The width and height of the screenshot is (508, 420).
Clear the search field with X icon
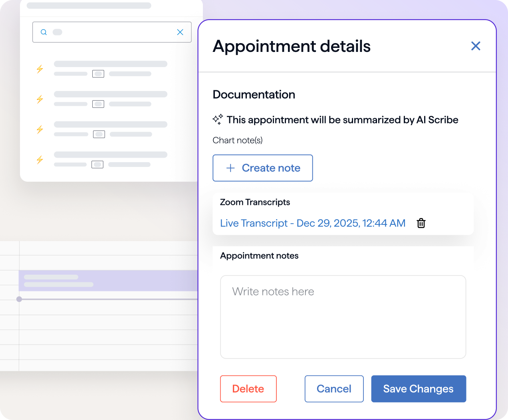pyautogui.click(x=180, y=32)
